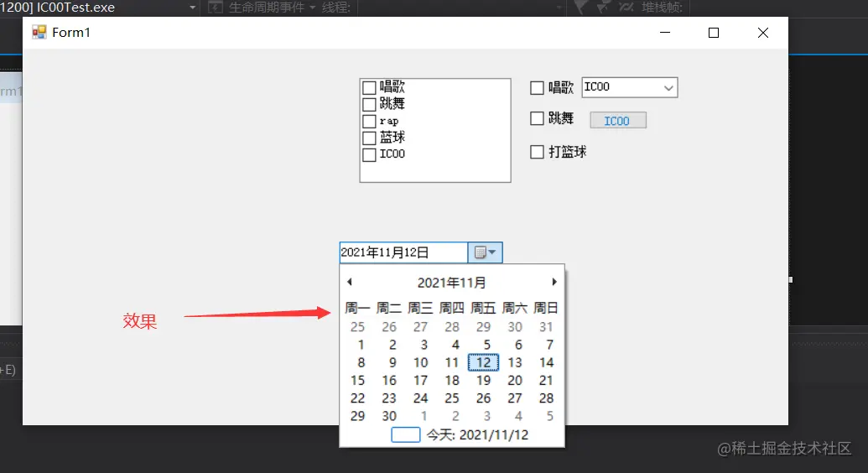The width and height of the screenshot is (868, 473).
Task: Select day 24 in the calendar
Action: click(x=421, y=398)
